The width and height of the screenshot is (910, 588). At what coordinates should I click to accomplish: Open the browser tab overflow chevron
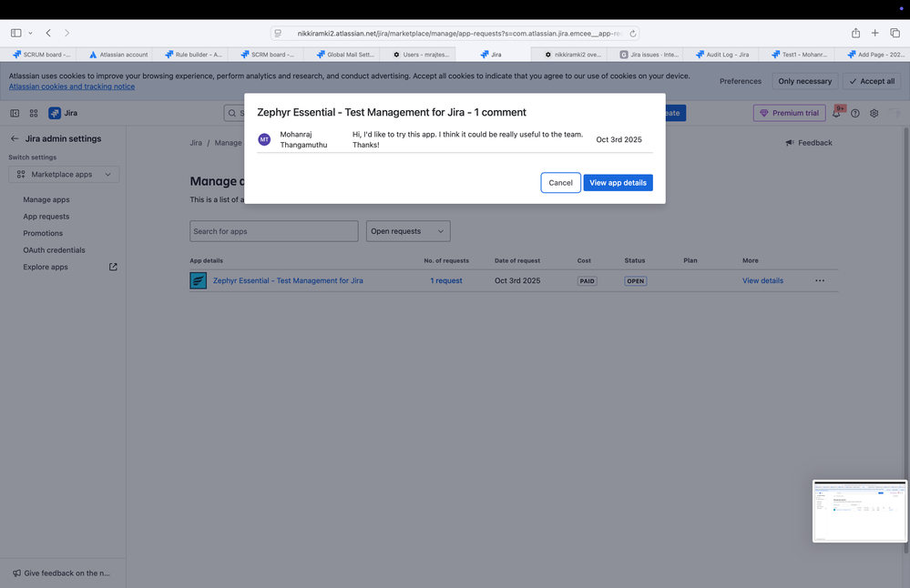(x=28, y=32)
